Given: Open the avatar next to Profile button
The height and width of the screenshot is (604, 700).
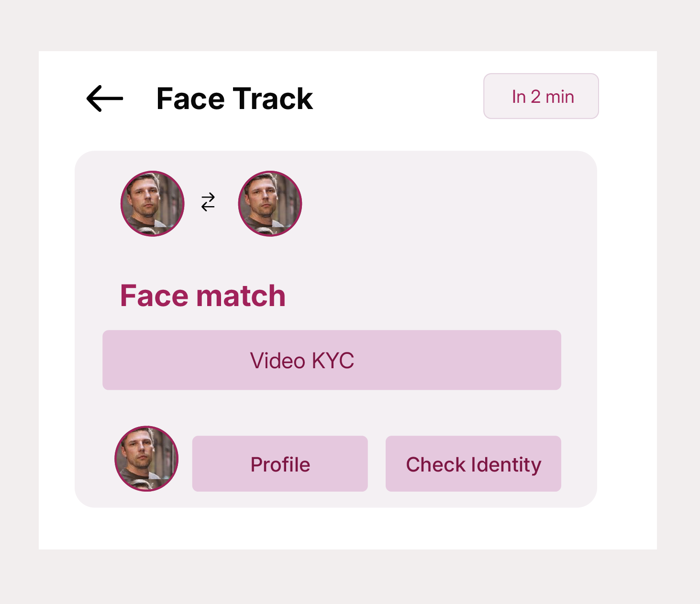Looking at the screenshot, I should coord(146,459).
